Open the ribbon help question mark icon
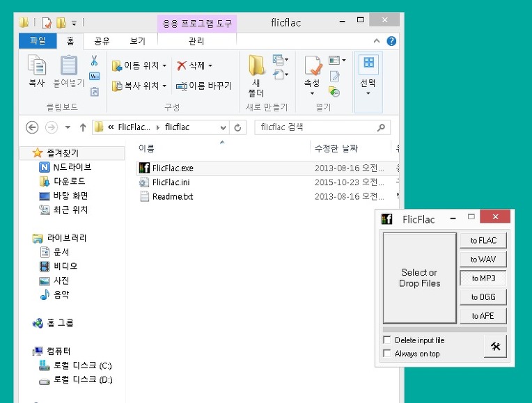 coord(391,41)
